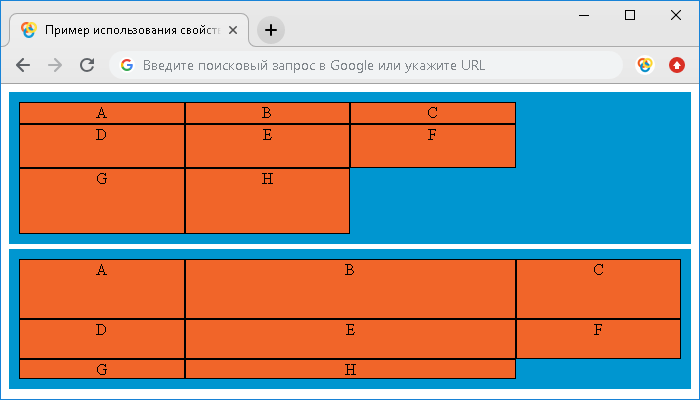Close the Пример использования tab
Viewport: 700px width, 400px height.
tap(233, 30)
